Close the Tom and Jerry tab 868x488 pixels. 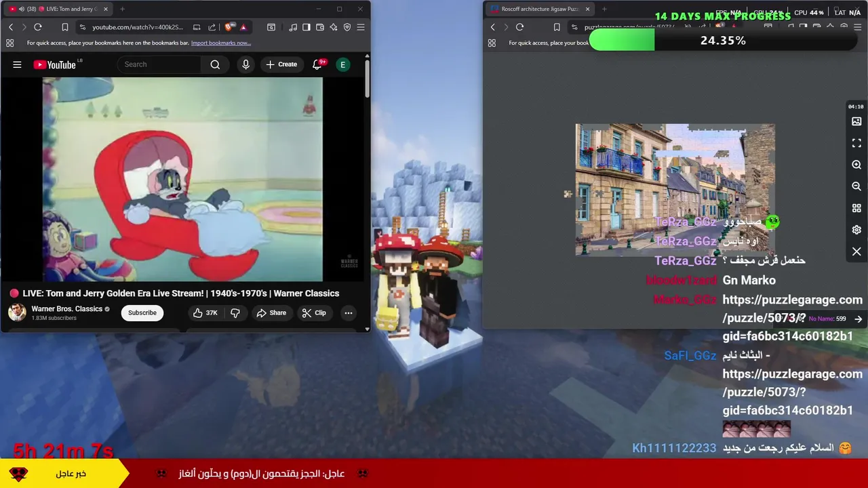coord(105,9)
